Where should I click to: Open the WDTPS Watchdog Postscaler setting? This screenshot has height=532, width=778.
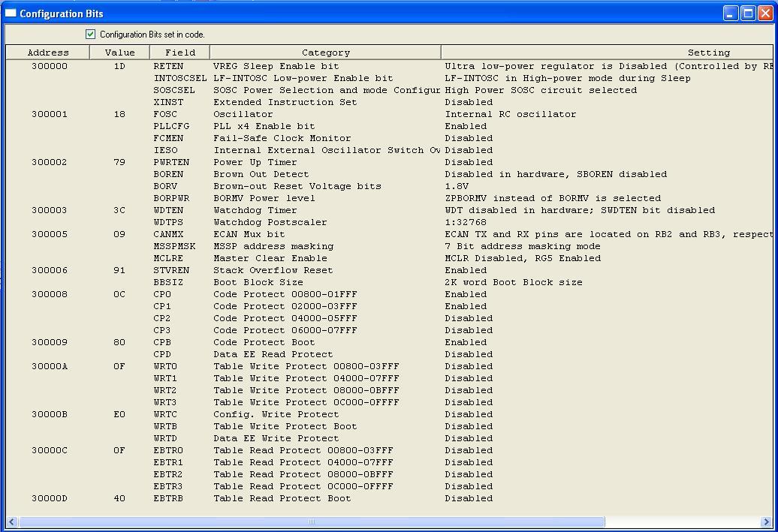click(466, 222)
